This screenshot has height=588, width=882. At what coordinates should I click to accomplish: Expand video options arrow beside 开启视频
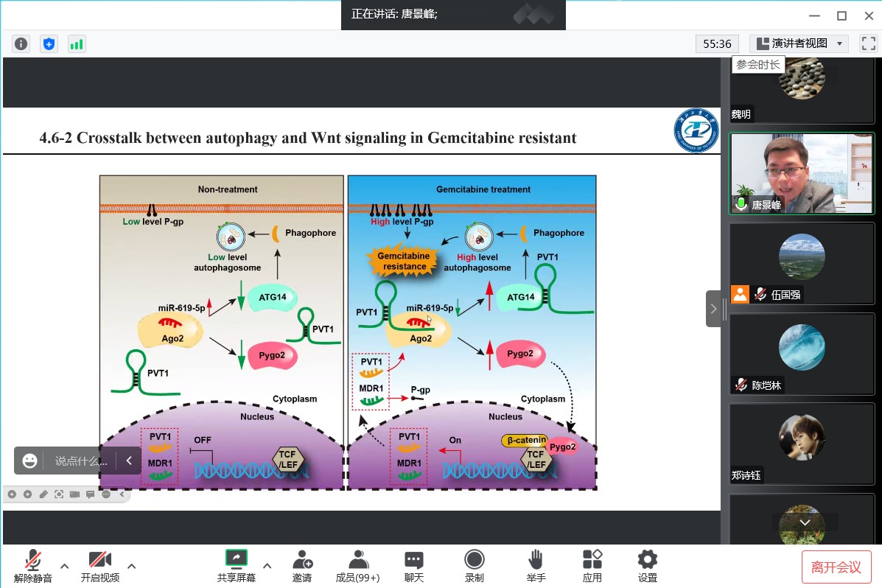point(132,566)
